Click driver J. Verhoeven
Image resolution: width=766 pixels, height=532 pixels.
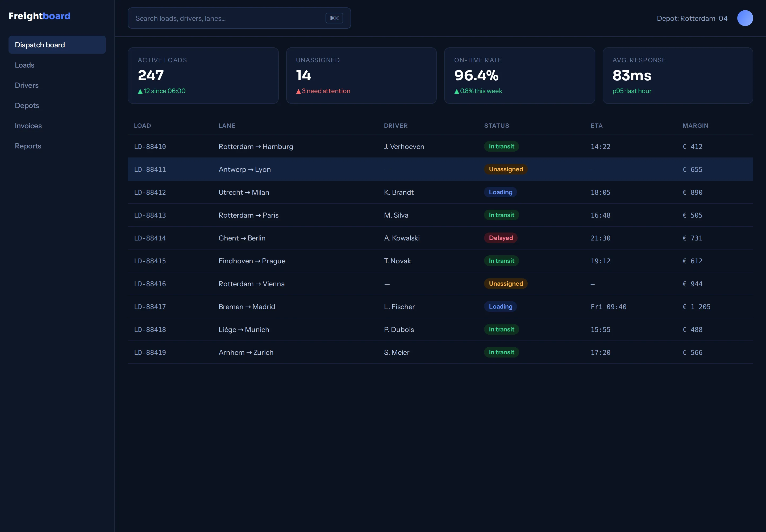point(404,147)
